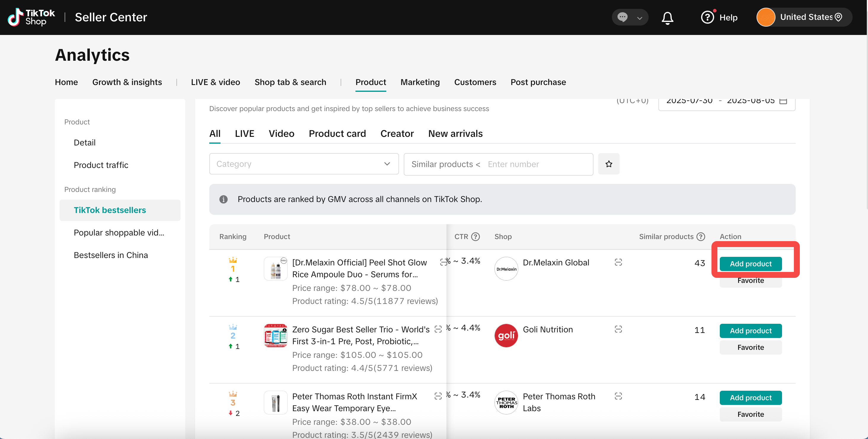Open the date range calendar icon
This screenshot has height=439, width=868.
pyautogui.click(x=783, y=101)
